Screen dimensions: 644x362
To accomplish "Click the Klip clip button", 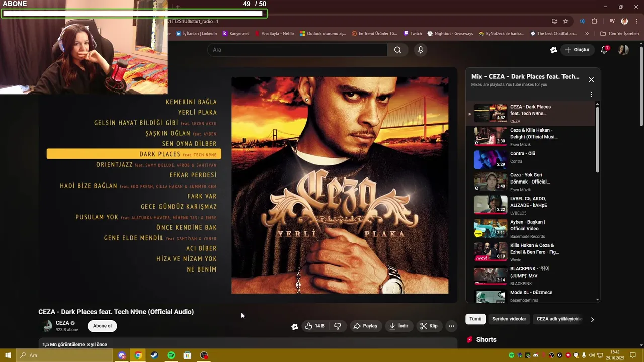I will pyautogui.click(x=429, y=326).
